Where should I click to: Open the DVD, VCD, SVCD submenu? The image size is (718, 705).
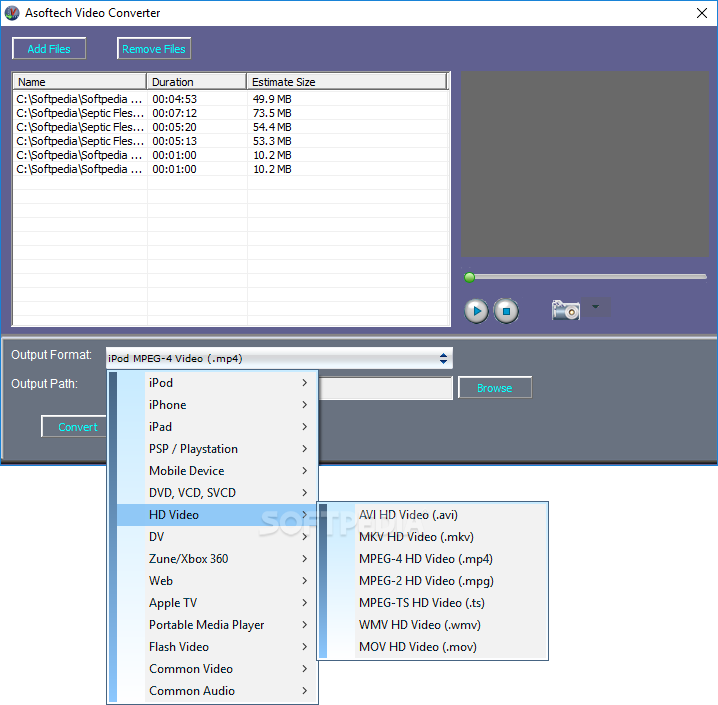(x=217, y=493)
